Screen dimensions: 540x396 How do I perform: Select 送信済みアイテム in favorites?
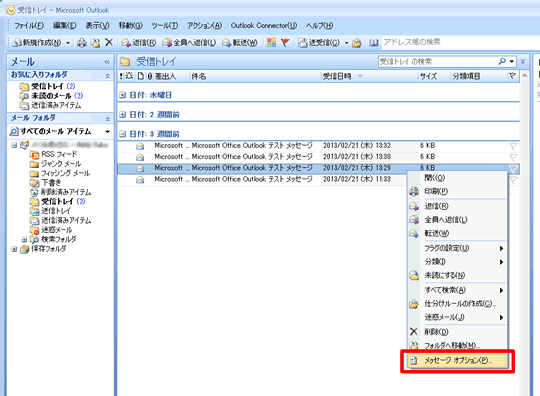click(x=50, y=105)
